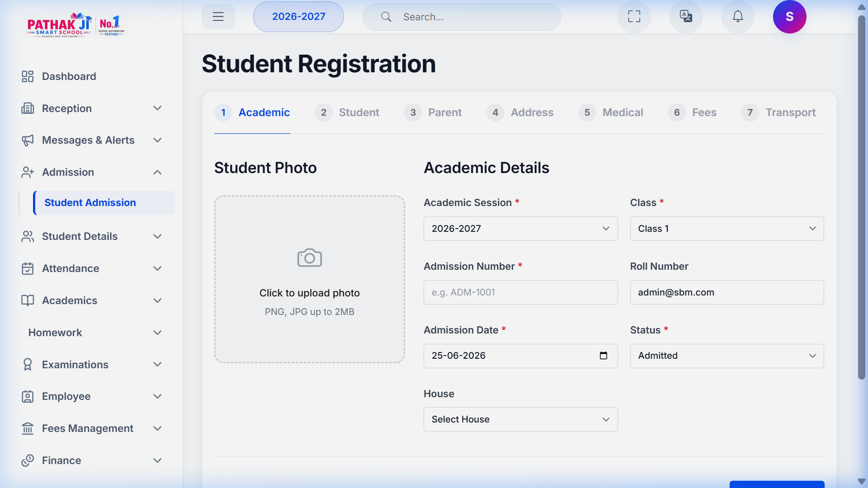Click the Student Details people icon
The image size is (868, 488).
click(x=28, y=236)
